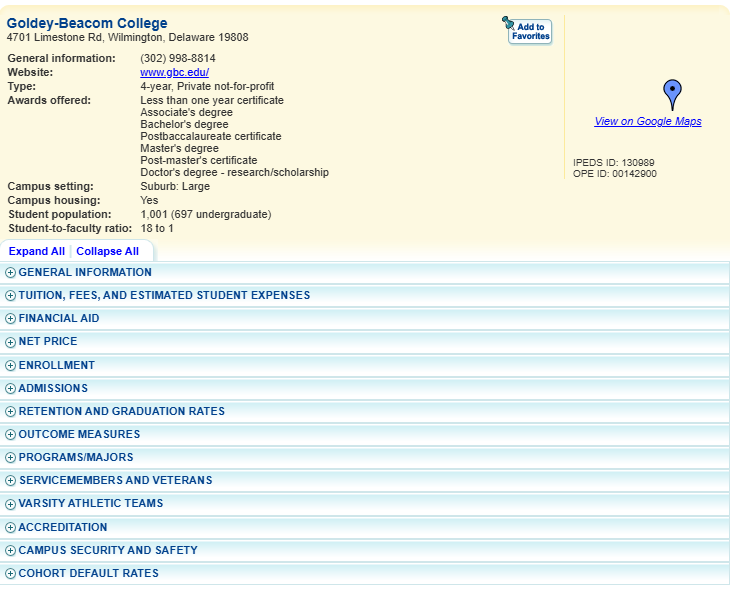746x593 pixels.
Task: Click 'Less than one year certificate' text
Action: pos(212,100)
